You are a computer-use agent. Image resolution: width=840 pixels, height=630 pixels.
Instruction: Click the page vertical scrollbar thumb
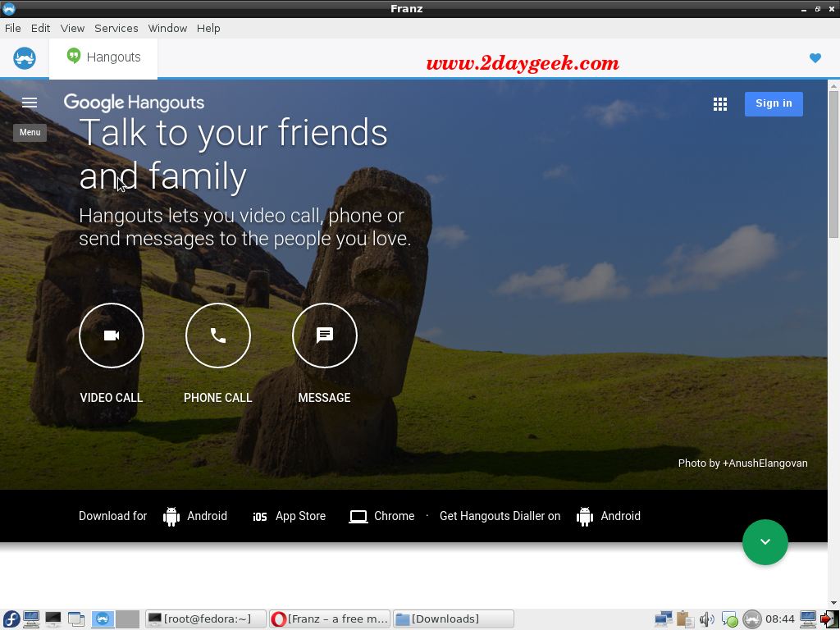click(x=833, y=164)
